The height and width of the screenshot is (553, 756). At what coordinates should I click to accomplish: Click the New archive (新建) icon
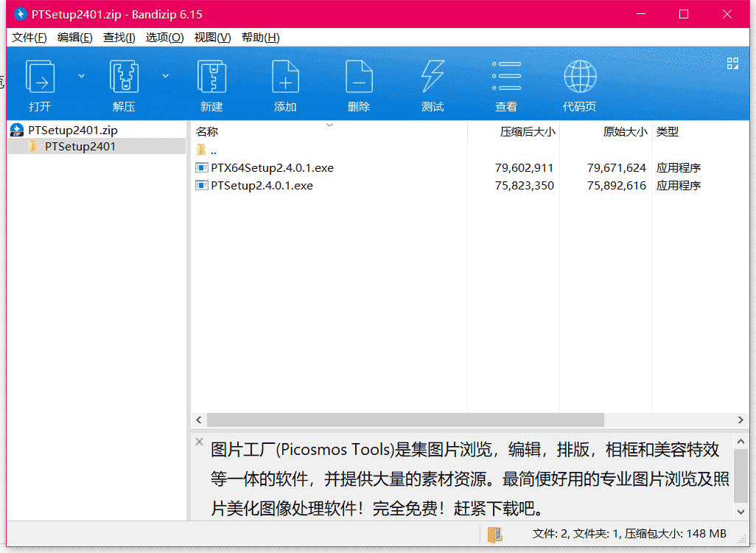coord(211,76)
